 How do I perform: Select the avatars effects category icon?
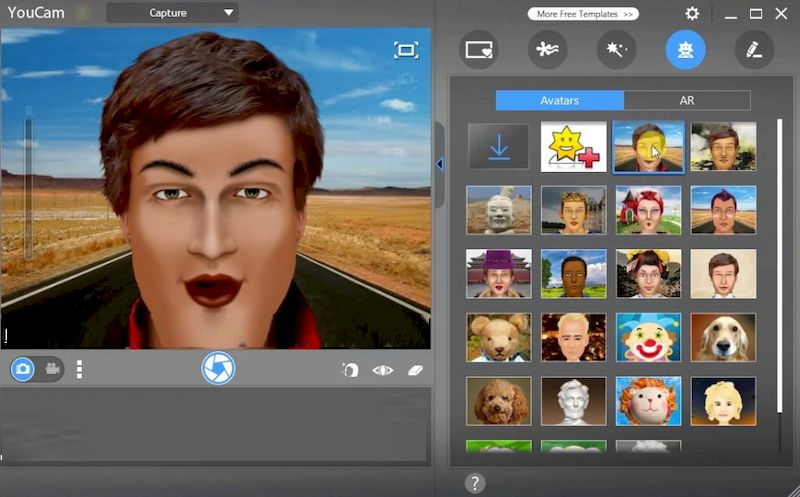tap(685, 49)
